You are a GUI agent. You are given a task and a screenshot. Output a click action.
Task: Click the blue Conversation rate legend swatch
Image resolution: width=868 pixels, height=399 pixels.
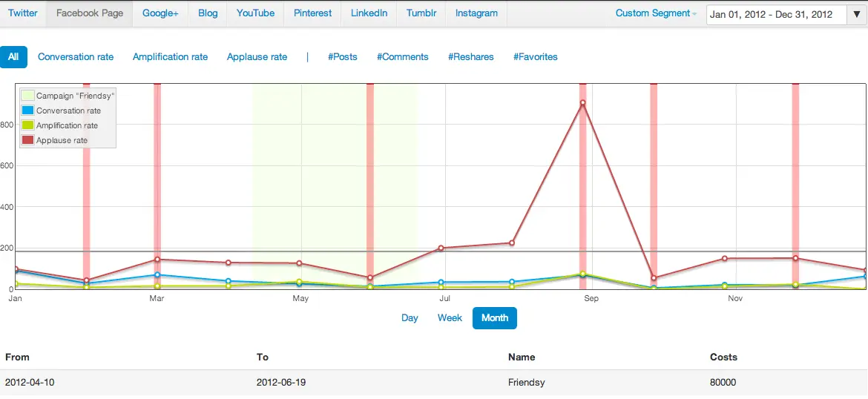(x=27, y=111)
